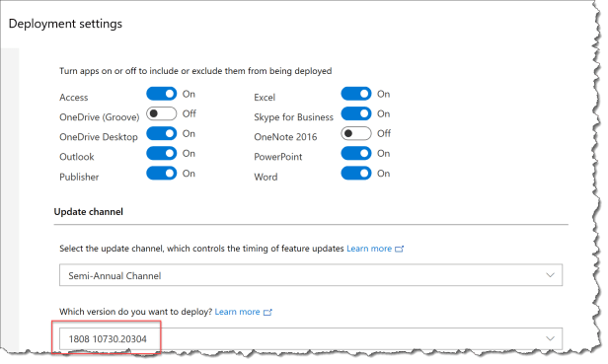
Task: Click the Deployment settings heading
Action: coord(65,24)
